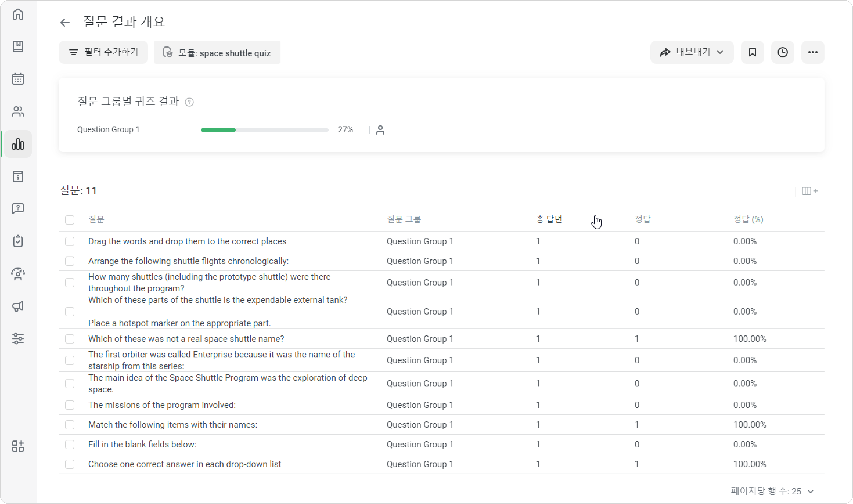Click the 필터 추가하기 filter button
The height and width of the screenshot is (504, 853).
[103, 52]
